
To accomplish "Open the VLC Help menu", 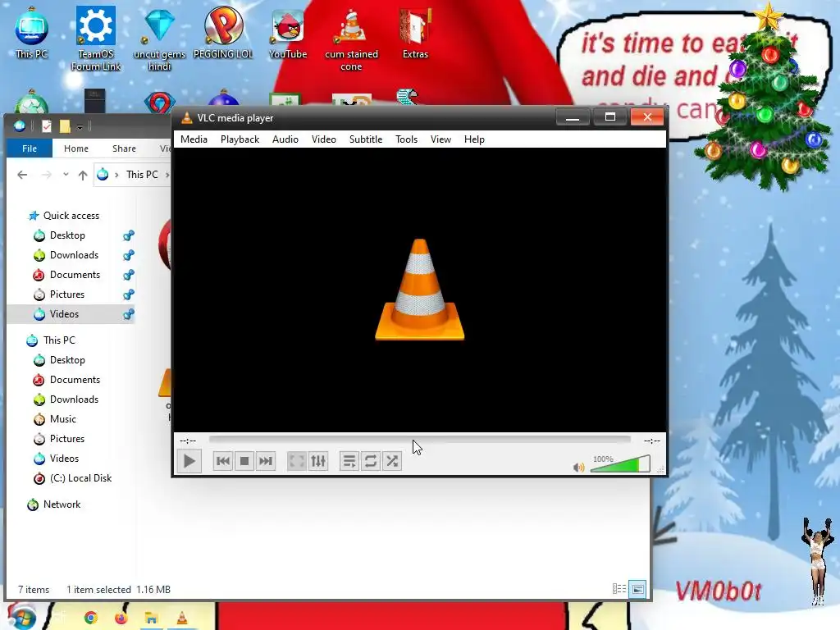I will click(x=474, y=139).
